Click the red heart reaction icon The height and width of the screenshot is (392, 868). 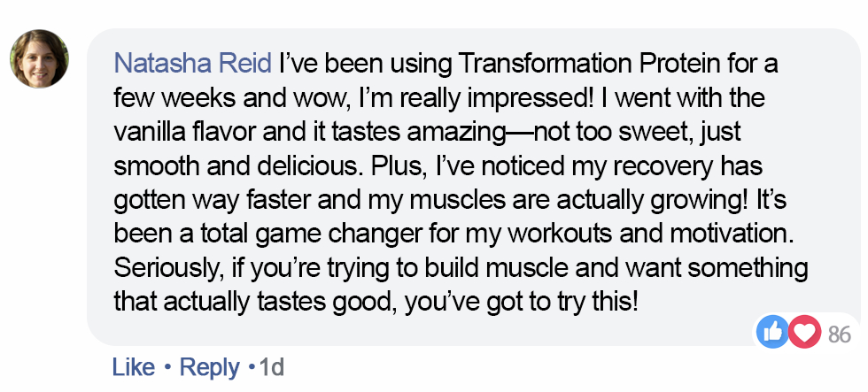pos(804,334)
